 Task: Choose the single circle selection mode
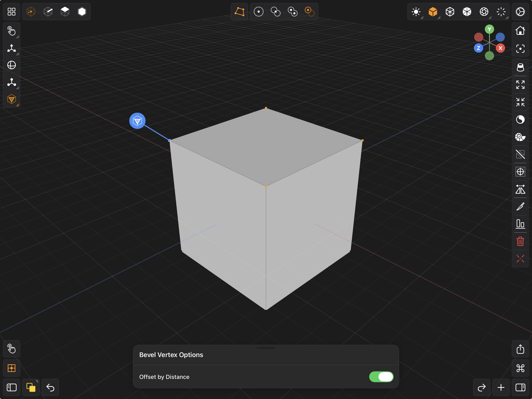pos(258,12)
